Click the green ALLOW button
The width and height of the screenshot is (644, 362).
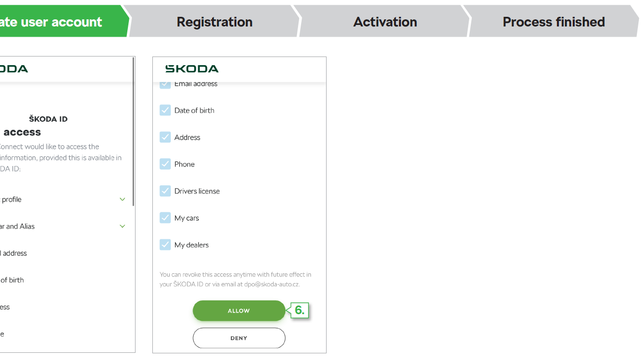click(239, 311)
